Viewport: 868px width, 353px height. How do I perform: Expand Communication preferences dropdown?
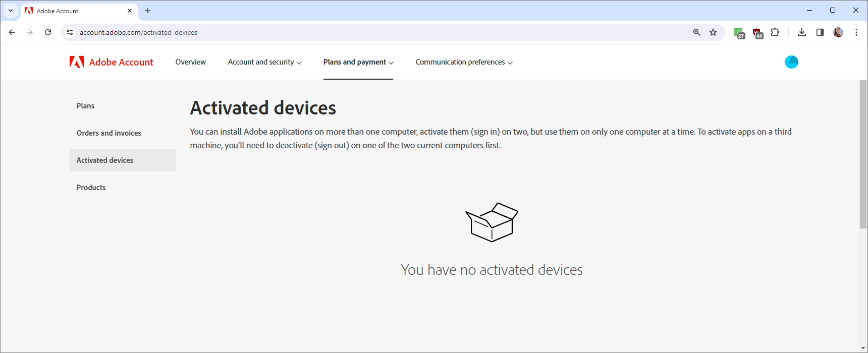[464, 62]
